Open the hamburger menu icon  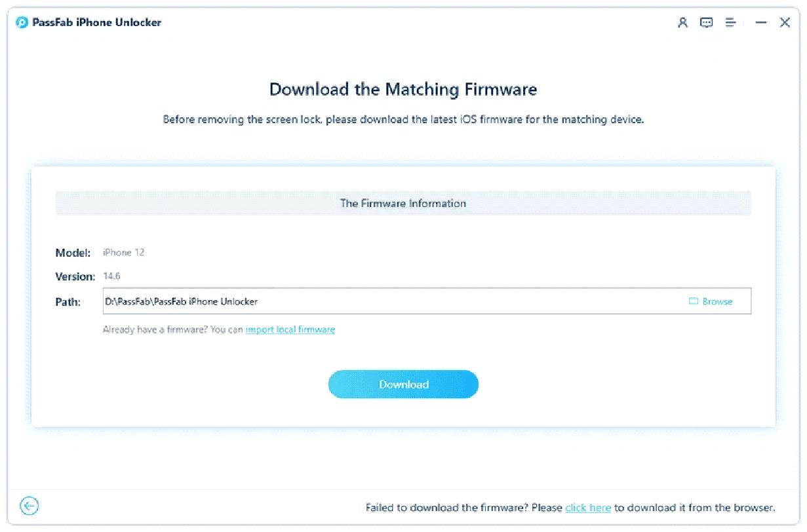tap(730, 22)
